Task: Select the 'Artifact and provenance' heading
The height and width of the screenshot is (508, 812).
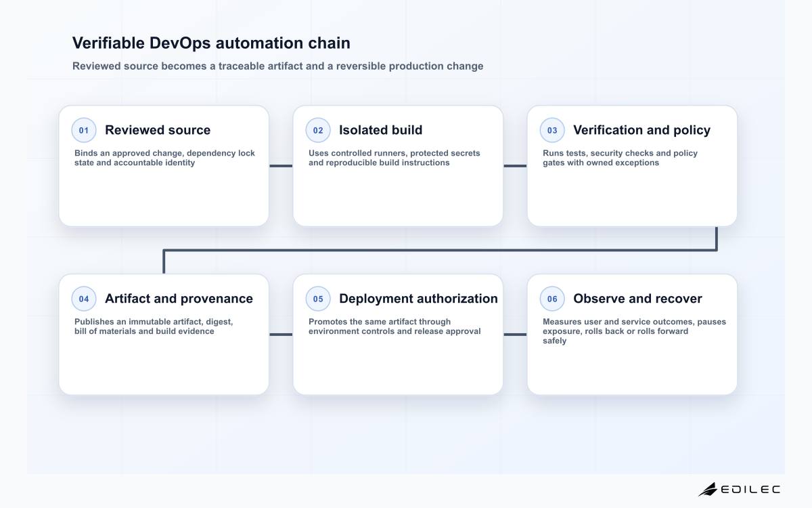Action: click(179, 299)
